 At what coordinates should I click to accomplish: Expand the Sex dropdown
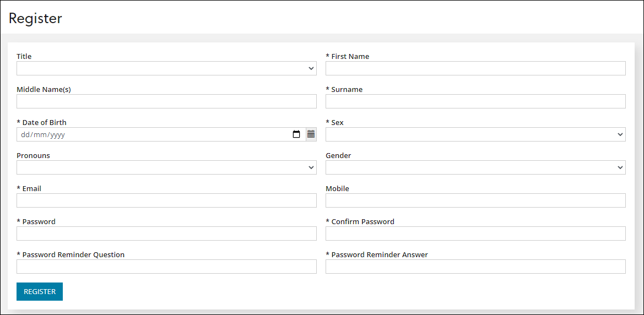[x=475, y=134]
